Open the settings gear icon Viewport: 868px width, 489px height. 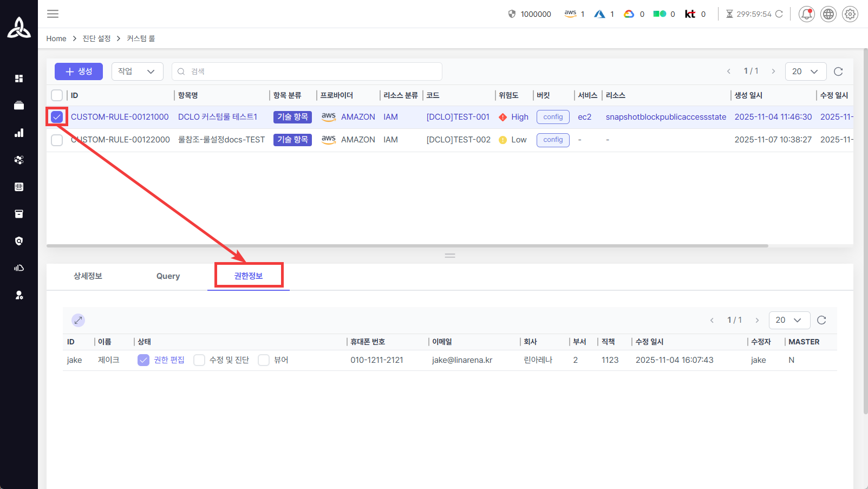pyautogui.click(x=850, y=14)
